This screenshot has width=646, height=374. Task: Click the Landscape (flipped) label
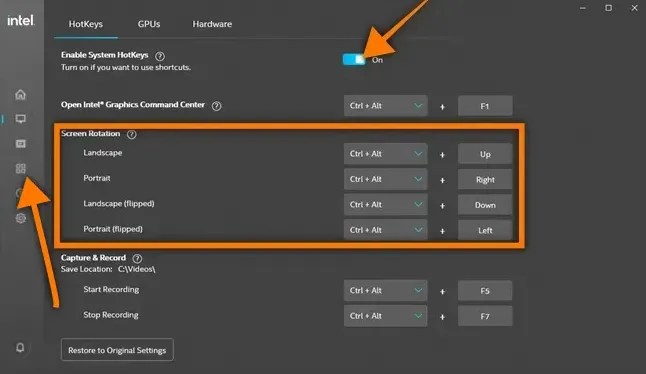pyautogui.click(x=119, y=203)
